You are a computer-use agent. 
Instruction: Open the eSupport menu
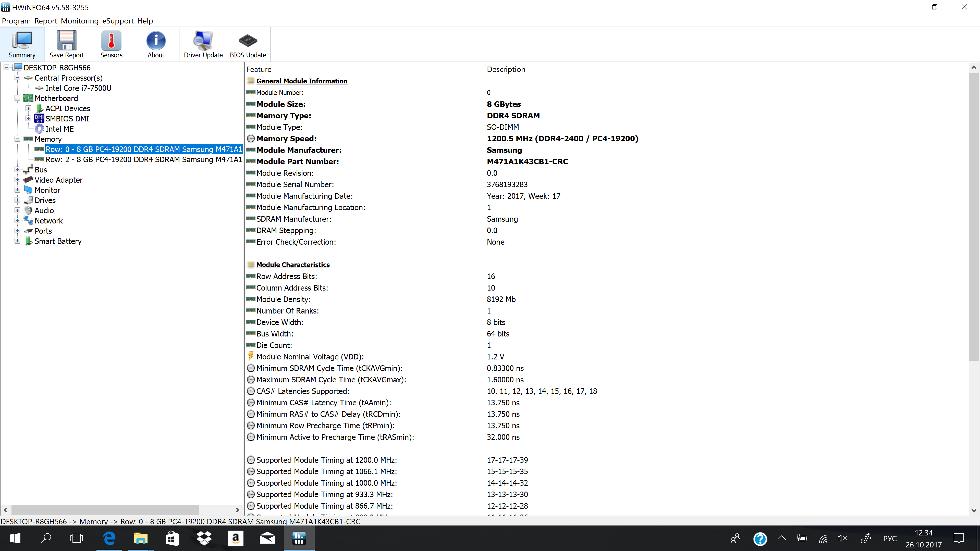click(118, 21)
